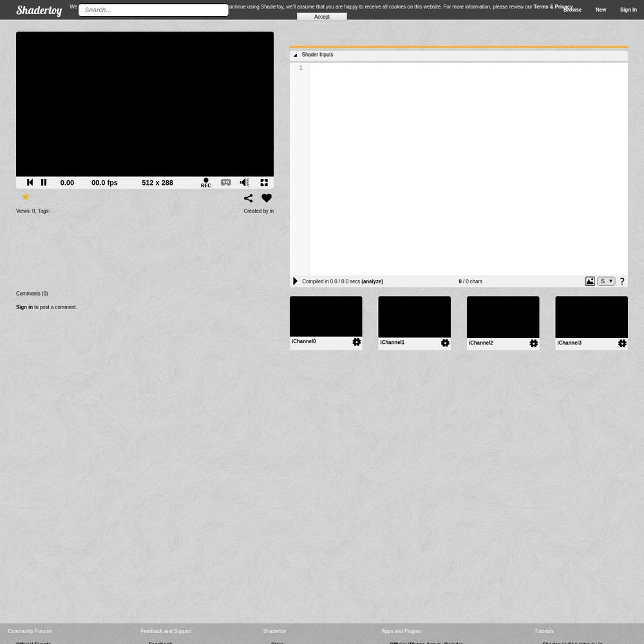
Task: Open the New menu item
Action: click(600, 10)
